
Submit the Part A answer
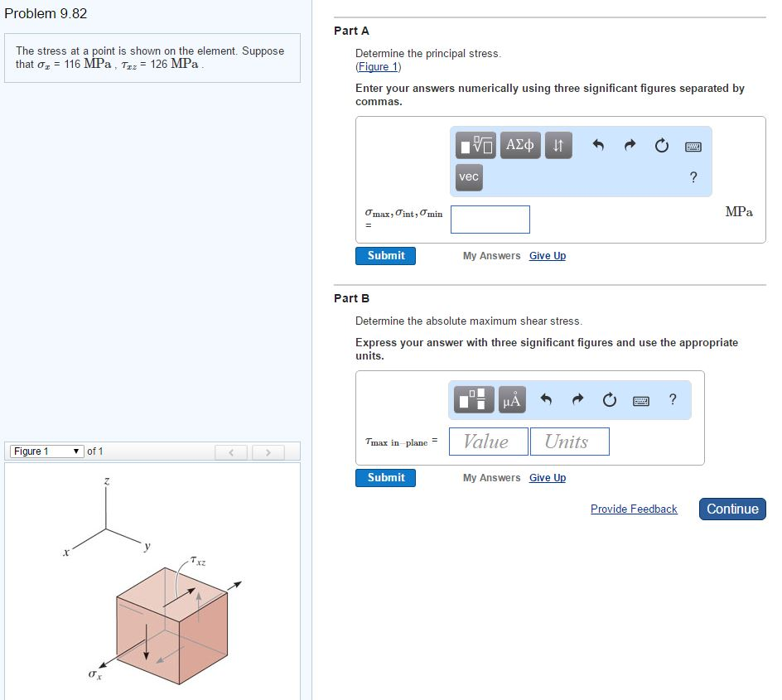[385, 256]
